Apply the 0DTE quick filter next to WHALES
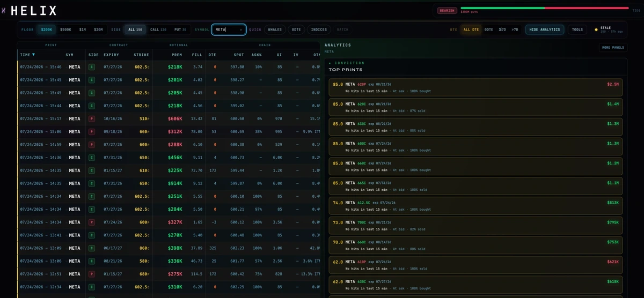Image resolution: width=644 pixels, height=298 pixels. 296,29
